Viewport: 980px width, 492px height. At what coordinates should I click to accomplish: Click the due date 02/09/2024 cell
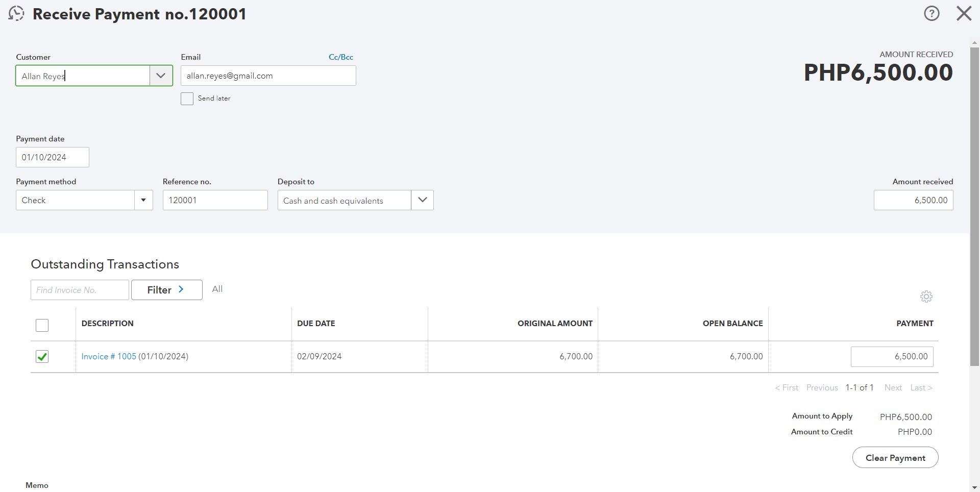coord(320,356)
